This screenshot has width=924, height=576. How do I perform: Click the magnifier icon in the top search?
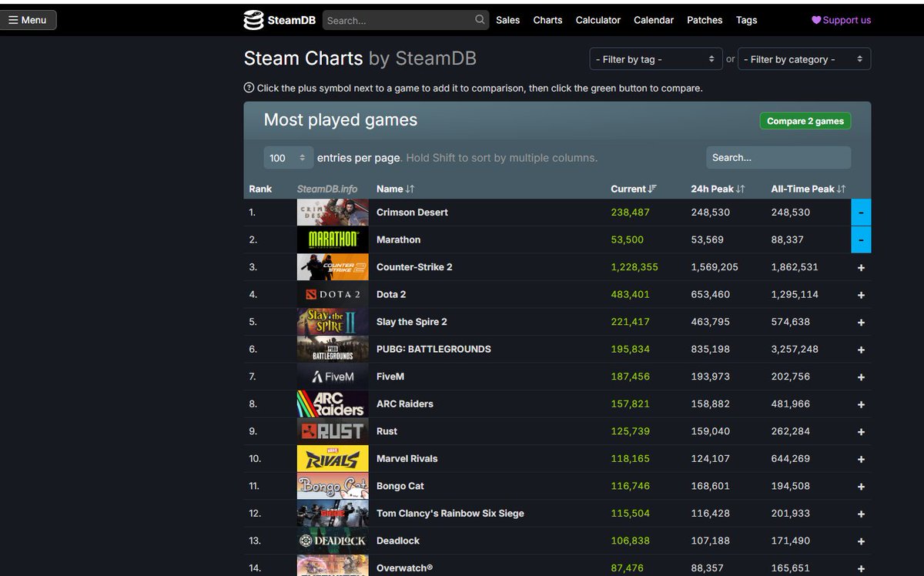[x=480, y=20]
